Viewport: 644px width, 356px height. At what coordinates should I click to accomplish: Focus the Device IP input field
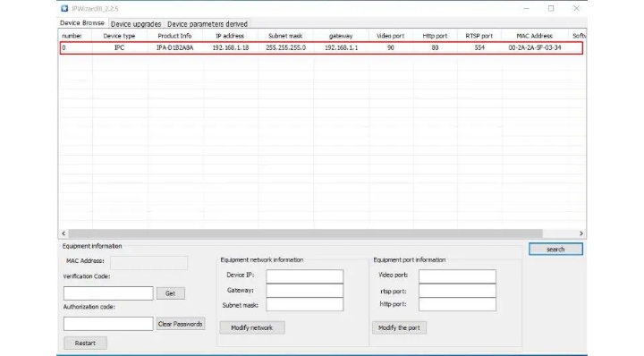coord(305,275)
